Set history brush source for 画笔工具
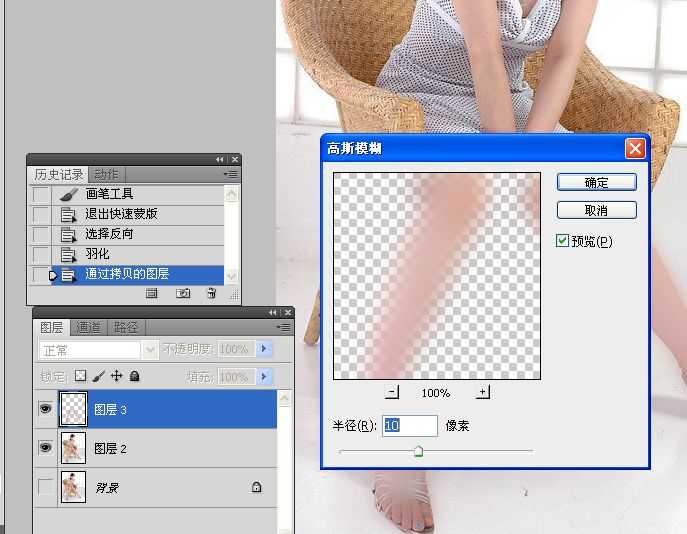The image size is (687, 534). [41, 194]
